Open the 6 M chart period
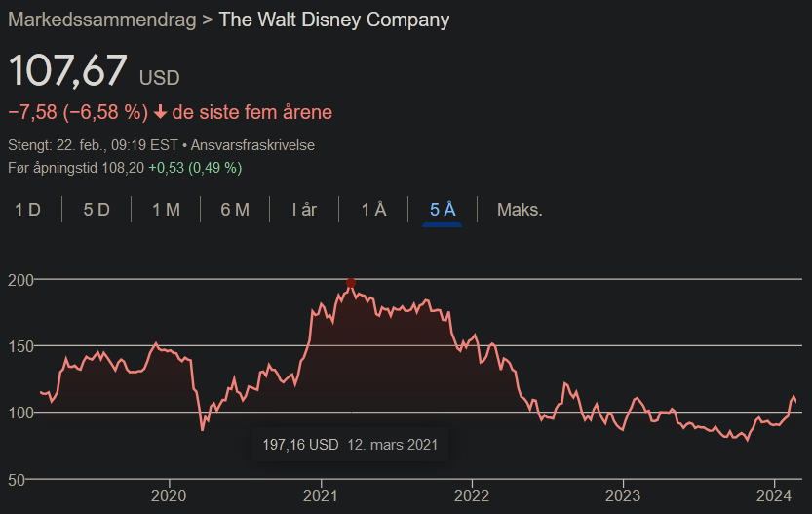This screenshot has width=812, height=514. pyautogui.click(x=235, y=210)
